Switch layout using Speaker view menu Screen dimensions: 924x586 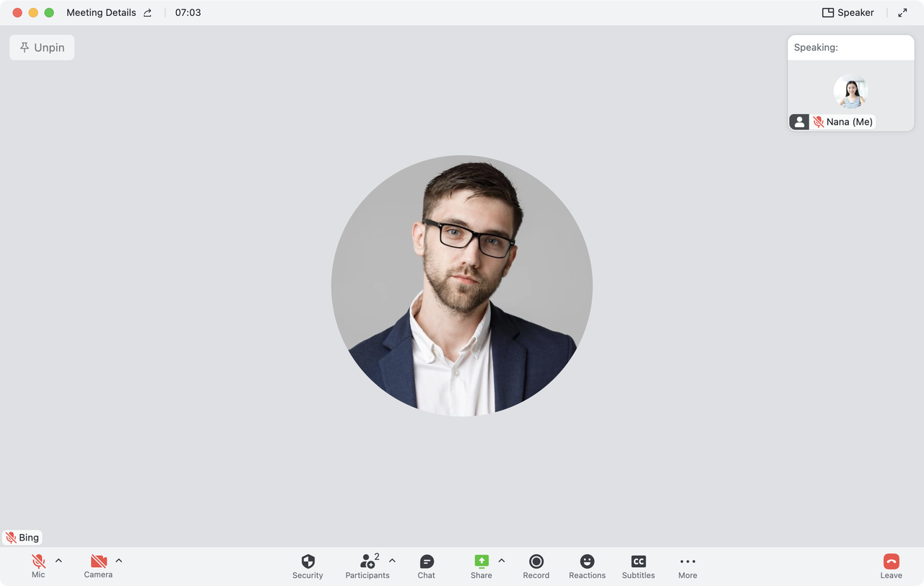[x=848, y=13]
